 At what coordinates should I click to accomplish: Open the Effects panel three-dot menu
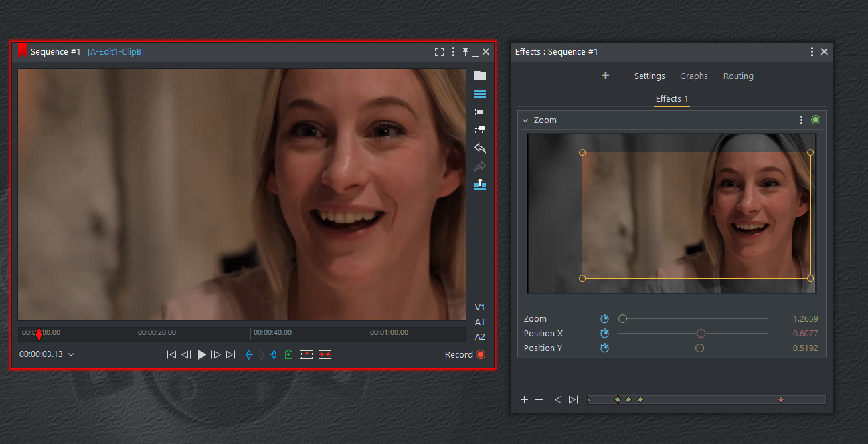click(812, 52)
